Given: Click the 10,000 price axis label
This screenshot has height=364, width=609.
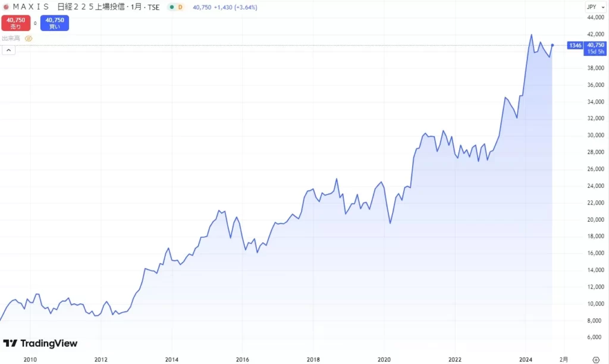Looking at the screenshot, I should point(595,304).
